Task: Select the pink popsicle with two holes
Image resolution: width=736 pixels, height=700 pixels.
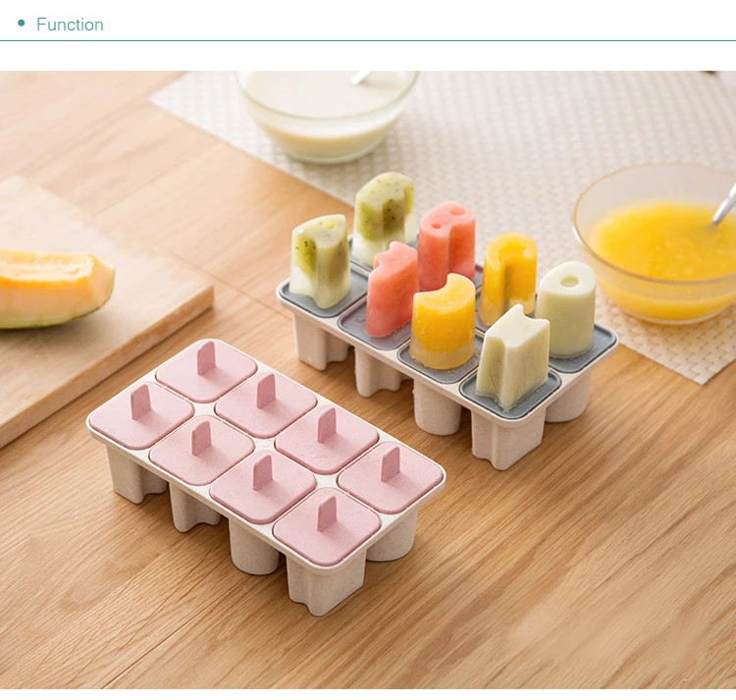Action: [447, 245]
